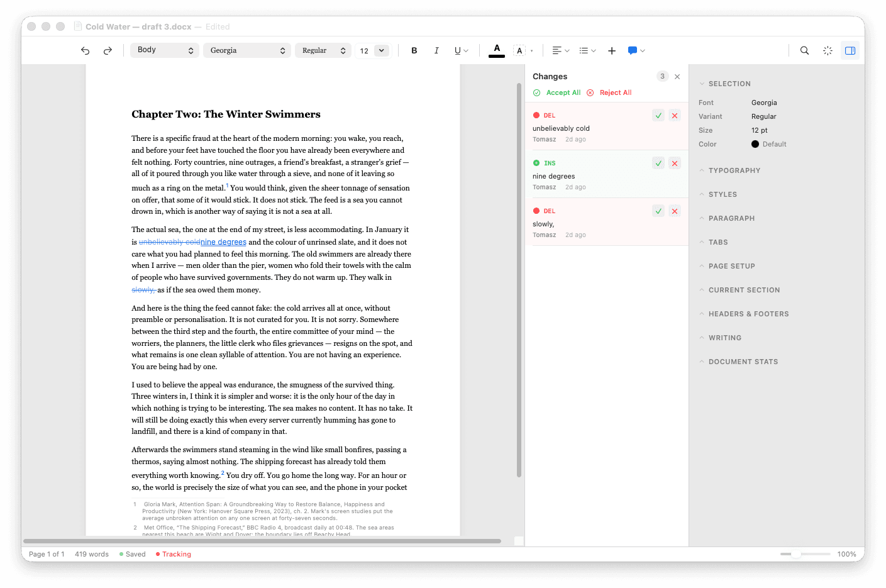Screen dimensions: 886x588
Task: Toggle the right inspector sidebar
Action: [850, 51]
